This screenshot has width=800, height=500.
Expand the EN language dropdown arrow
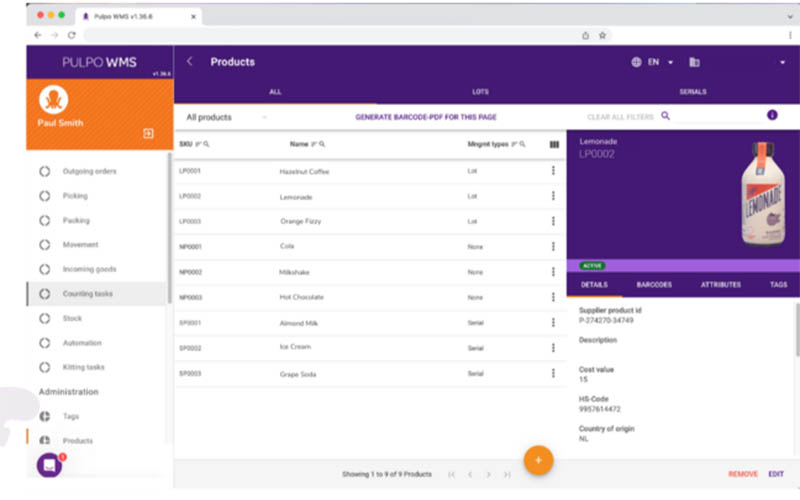pos(670,62)
